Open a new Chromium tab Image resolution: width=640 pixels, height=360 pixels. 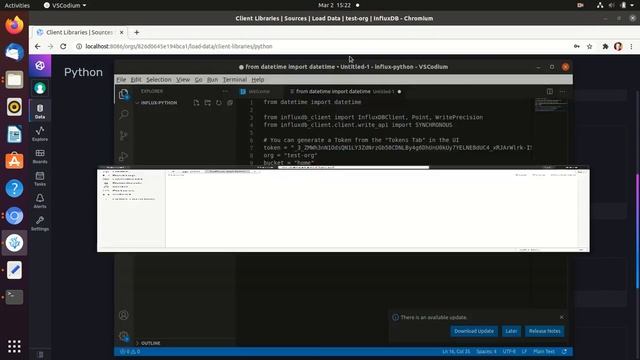click(137, 32)
